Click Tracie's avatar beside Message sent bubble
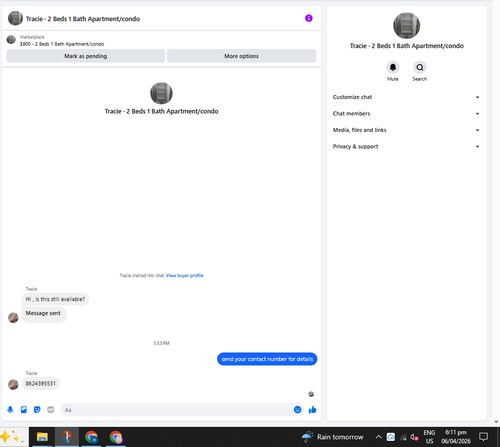The height and width of the screenshot is (447, 500). pos(13,317)
